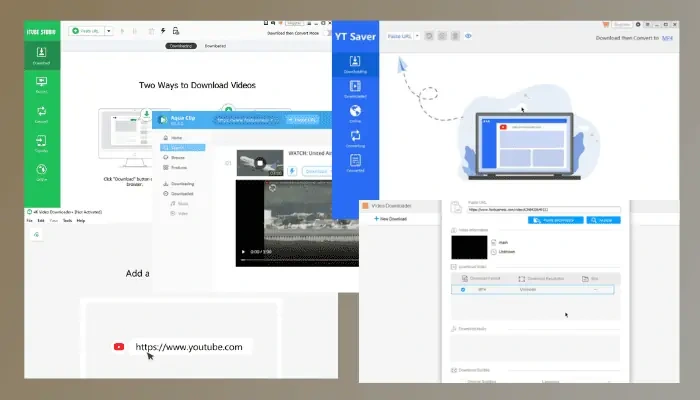This screenshot has height=400, width=700.
Task: Click the Paste URL input field in Video Downloader
Action: pyautogui.click(x=544, y=209)
